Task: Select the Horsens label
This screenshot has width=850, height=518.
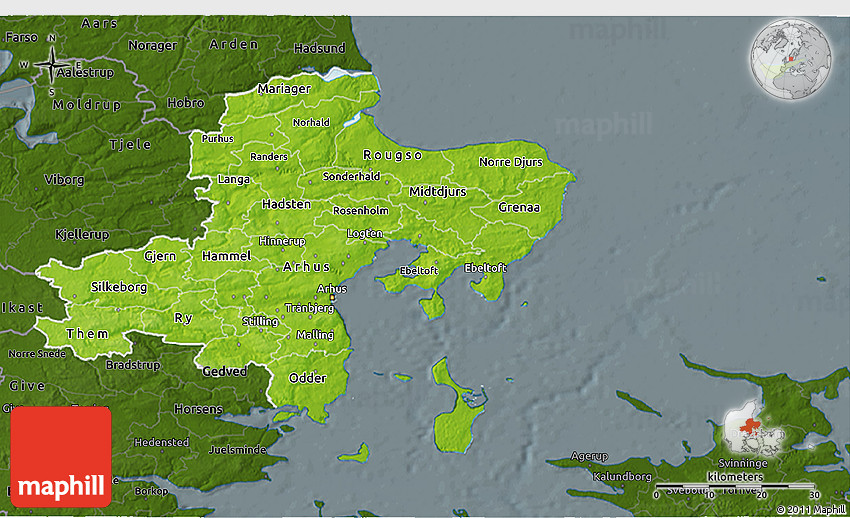Action: (198, 409)
